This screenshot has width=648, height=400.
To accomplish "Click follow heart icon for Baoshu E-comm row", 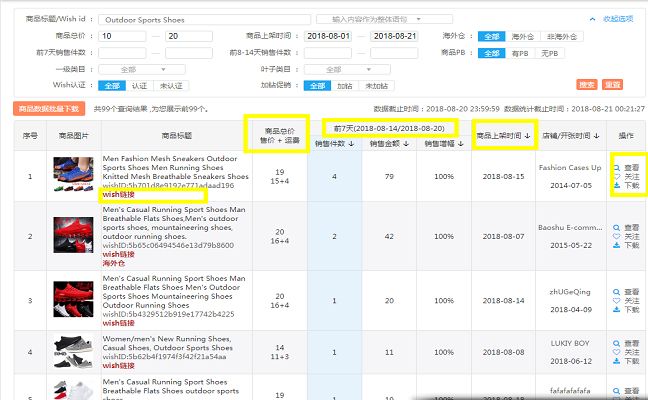I will [617, 236].
